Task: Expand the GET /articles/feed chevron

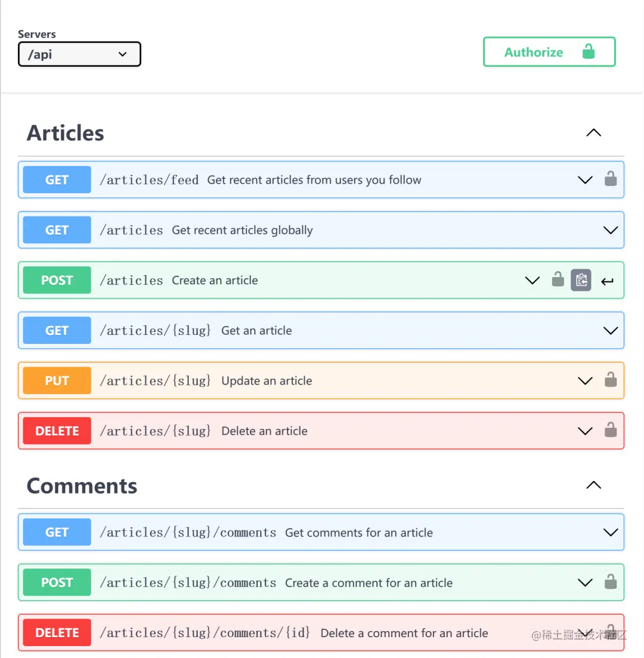Action: pyautogui.click(x=585, y=180)
